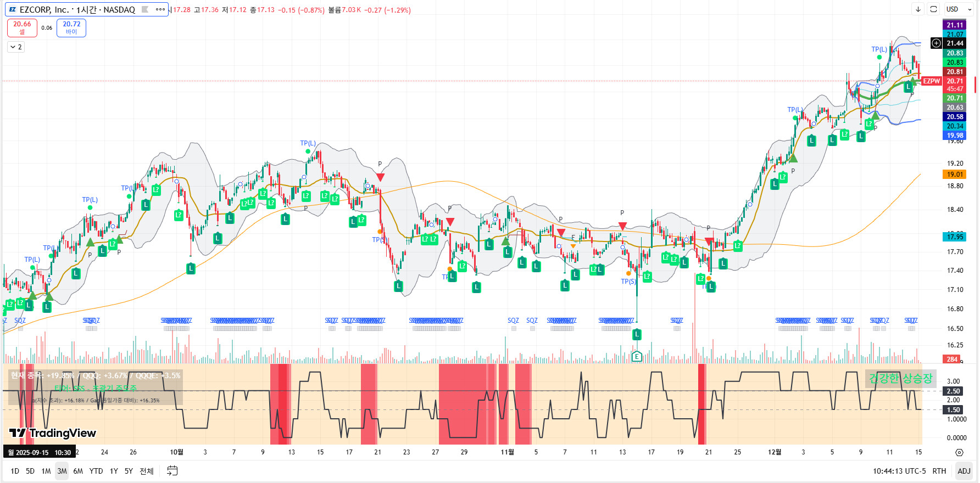Click the 볼륨 7.03 K volume readout

click(344, 10)
